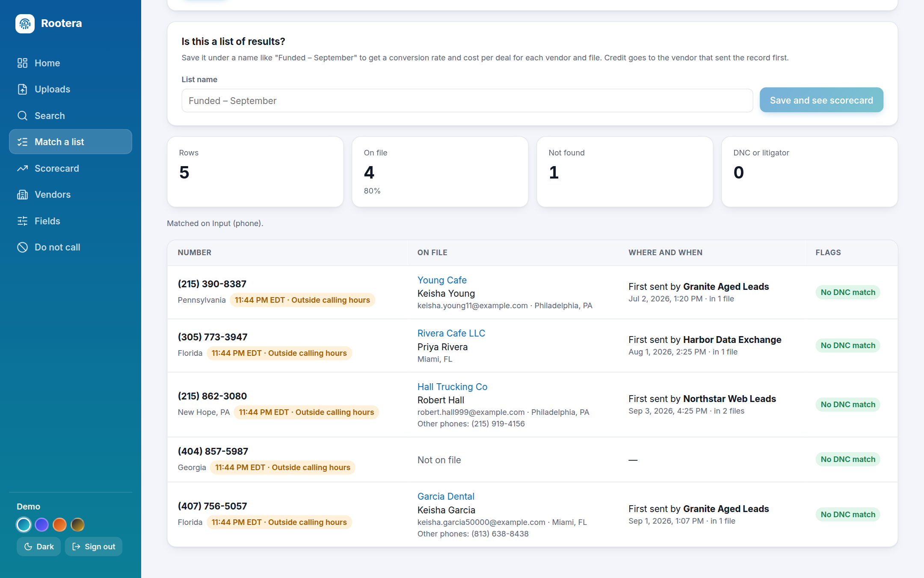Click the Not found summary card
This screenshot has width=924, height=578.
pos(625,172)
